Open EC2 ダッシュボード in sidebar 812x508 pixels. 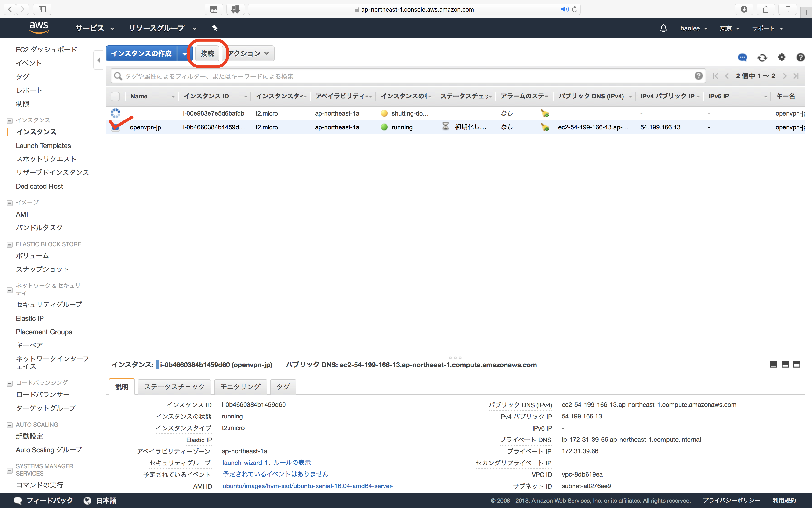pyautogui.click(x=46, y=49)
